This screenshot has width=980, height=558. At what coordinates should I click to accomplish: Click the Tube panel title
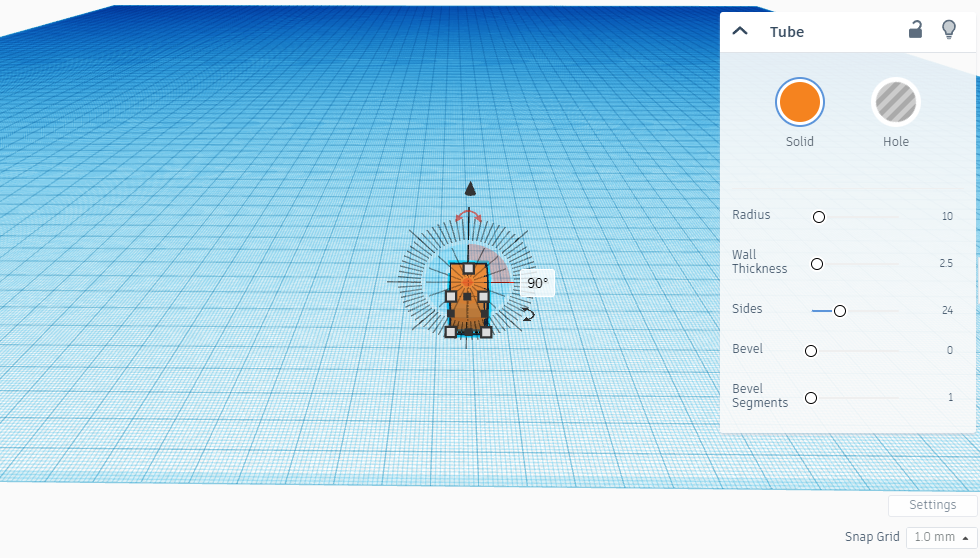tap(787, 32)
